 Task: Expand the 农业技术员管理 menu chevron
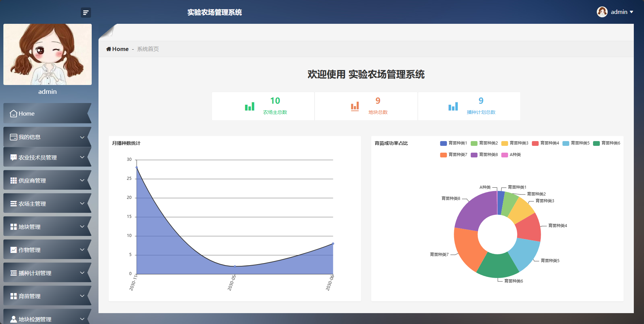pos(82,157)
